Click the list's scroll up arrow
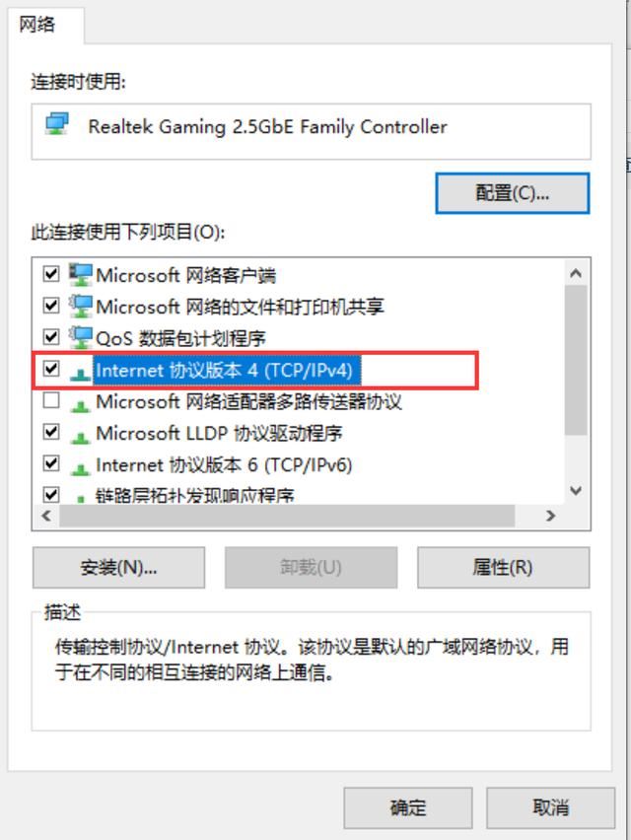This screenshot has width=631, height=840. pos(576,273)
